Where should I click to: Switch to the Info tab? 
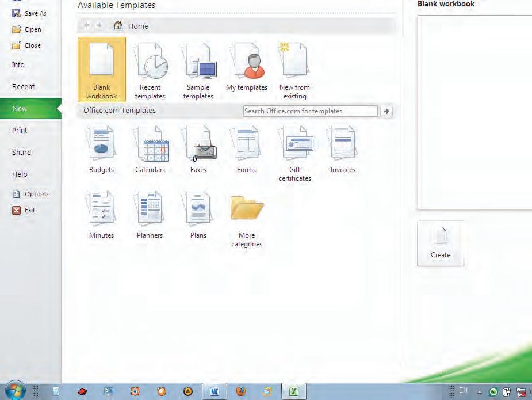[x=18, y=65]
